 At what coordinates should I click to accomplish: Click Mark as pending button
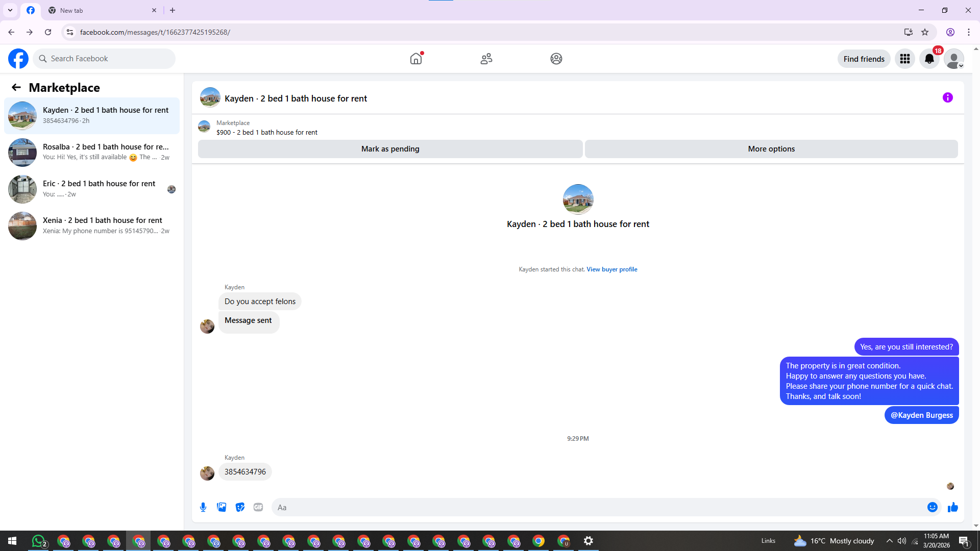pos(390,149)
